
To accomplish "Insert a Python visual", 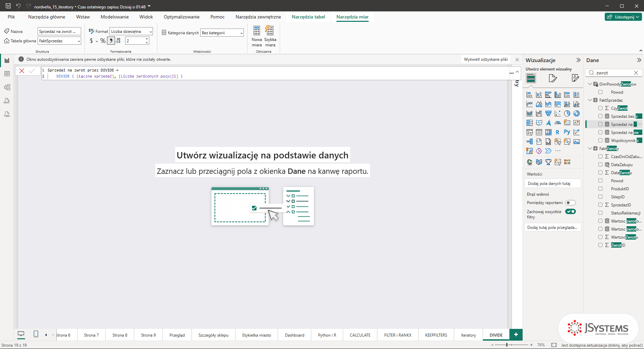I will tap(567, 132).
